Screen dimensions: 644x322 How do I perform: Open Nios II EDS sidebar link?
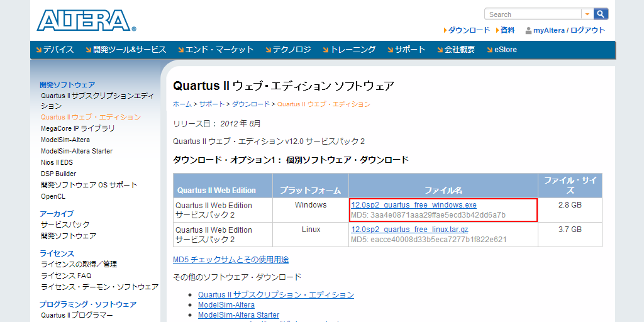pyautogui.click(x=57, y=162)
